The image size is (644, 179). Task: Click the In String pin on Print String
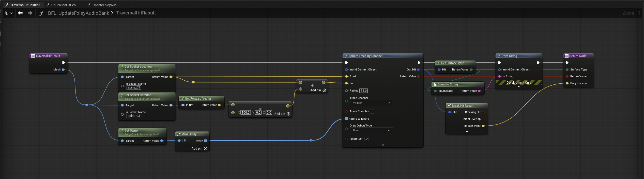point(499,76)
